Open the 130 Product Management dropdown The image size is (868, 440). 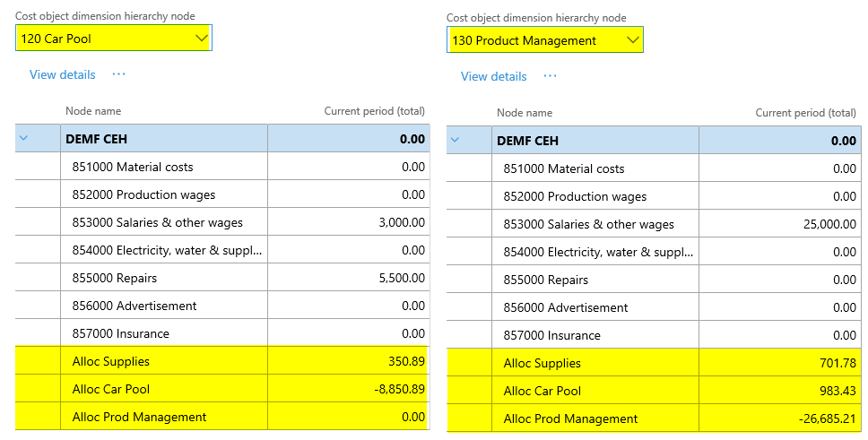click(632, 40)
